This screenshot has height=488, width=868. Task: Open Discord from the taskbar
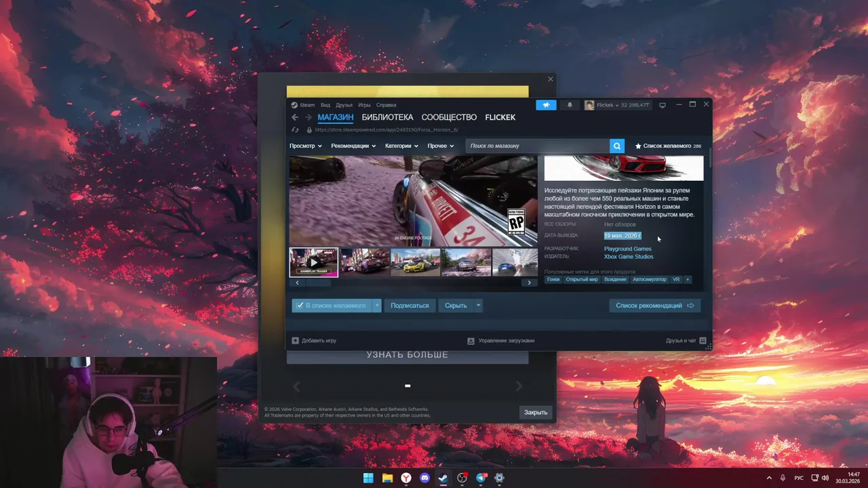point(425,478)
